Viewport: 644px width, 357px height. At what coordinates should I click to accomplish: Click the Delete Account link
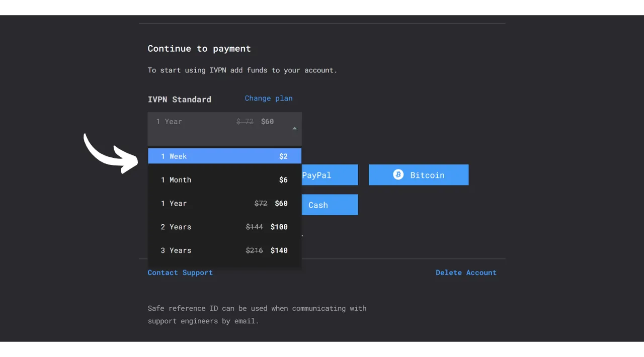[x=466, y=273]
